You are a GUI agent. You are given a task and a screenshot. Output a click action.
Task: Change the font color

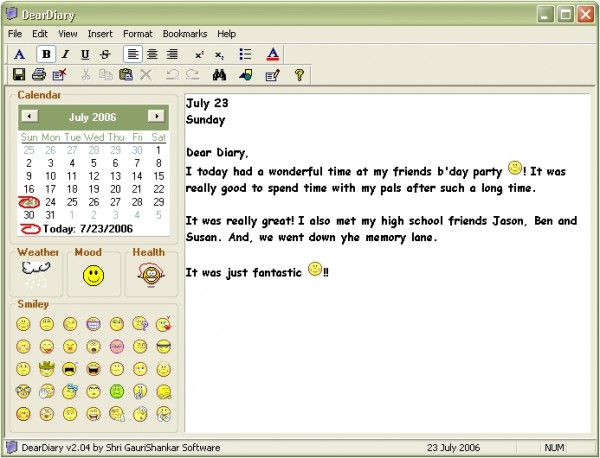click(x=273, y=54)
